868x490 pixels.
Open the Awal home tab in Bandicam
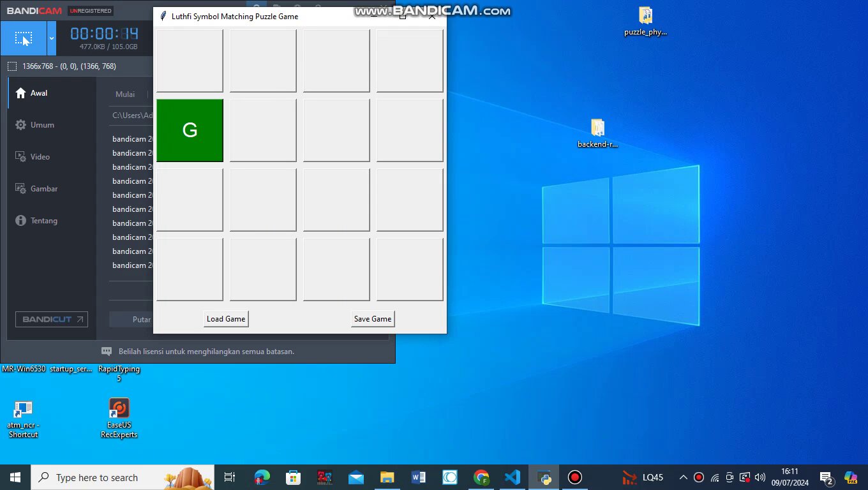click(x=38, y=93)
